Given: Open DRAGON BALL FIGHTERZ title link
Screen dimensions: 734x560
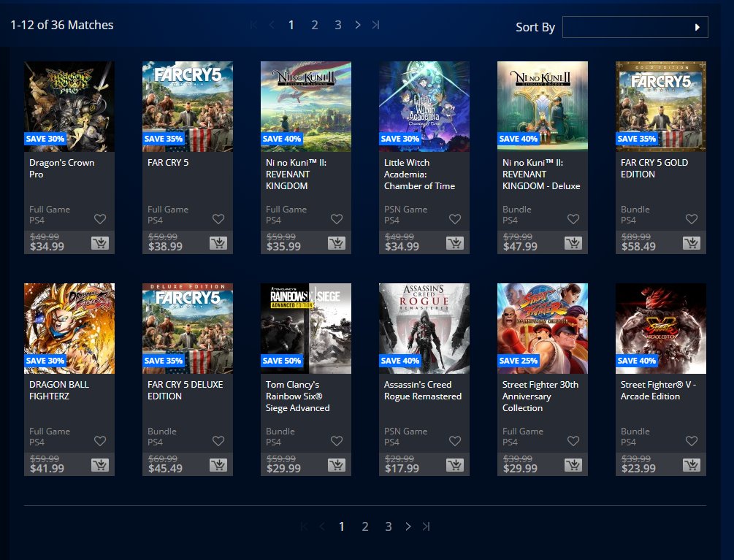Looking at the screenshot, I should (x=59, y=390).
